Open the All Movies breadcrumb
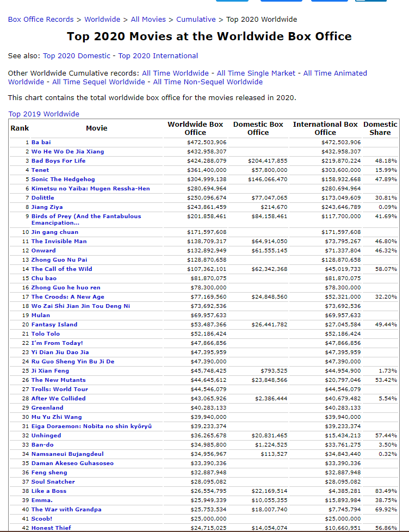 tap(148, 19)
